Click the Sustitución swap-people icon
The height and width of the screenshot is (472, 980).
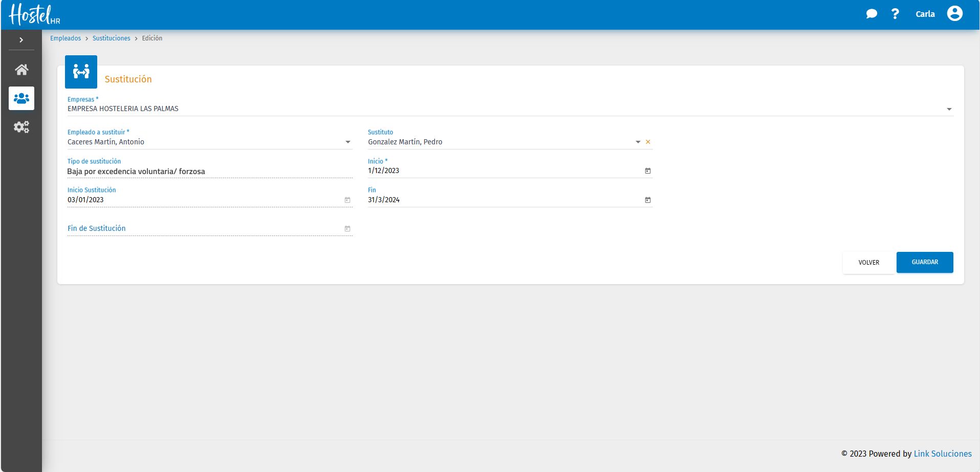pos(81,72)
